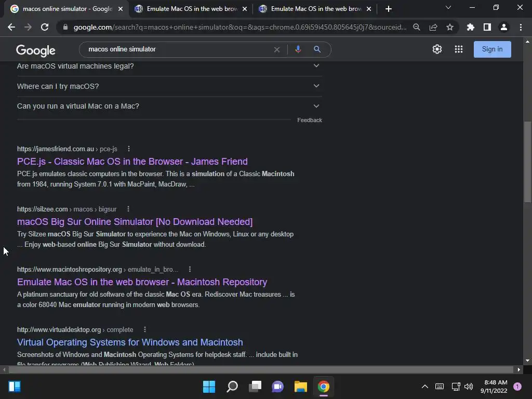Open the Chrome three-dot menu

click(521, 27)
